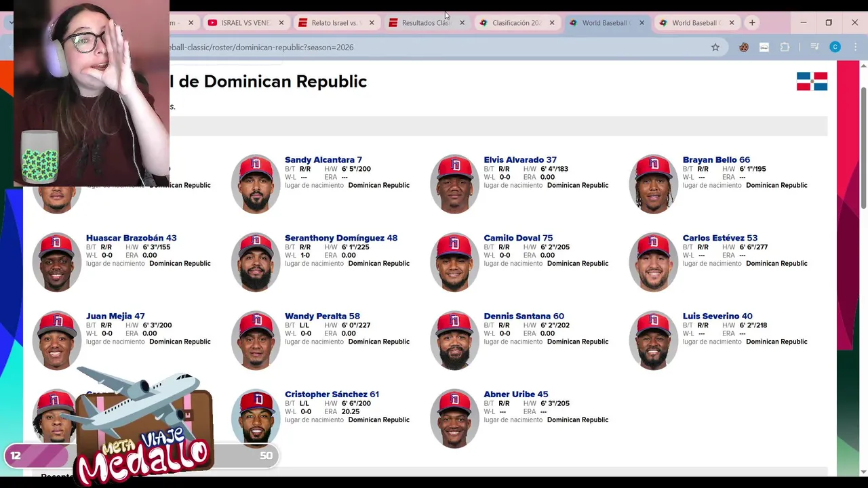Click the Dominican Republic page heading
The height and width of the screenshot is (488, 868).
(x=269, y=81)
